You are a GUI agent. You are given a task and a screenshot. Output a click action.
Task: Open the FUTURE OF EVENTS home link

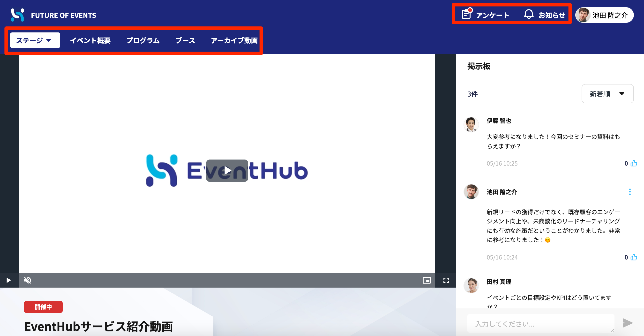[x=63, y=15]
